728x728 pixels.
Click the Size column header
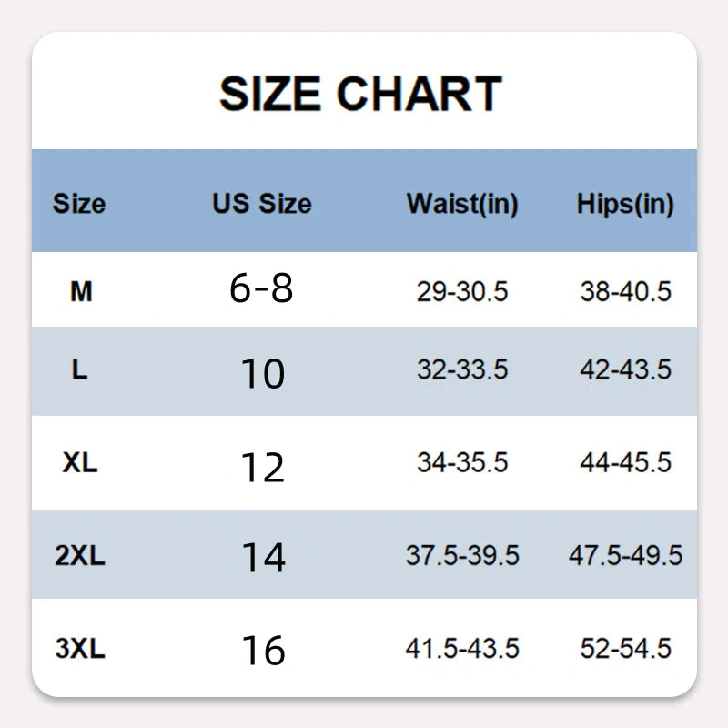(79, 203)
